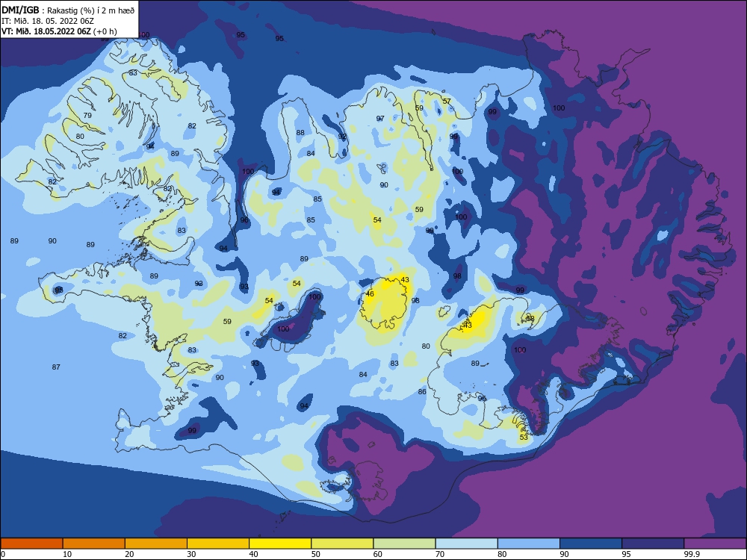Click the humidity value '87' over the sea
Image resolution: width=747 pixels, height=560 pixels.
pos(56,367)
